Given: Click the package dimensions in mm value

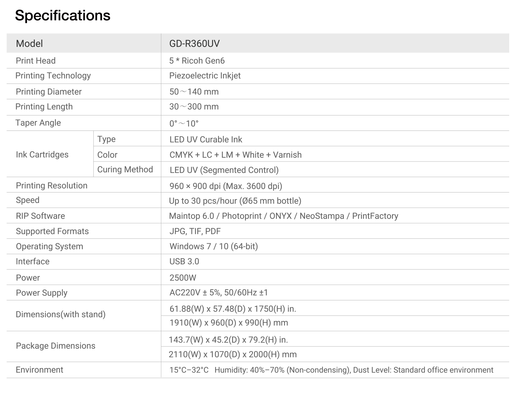Looking at the screenshot, I should 232,354.
